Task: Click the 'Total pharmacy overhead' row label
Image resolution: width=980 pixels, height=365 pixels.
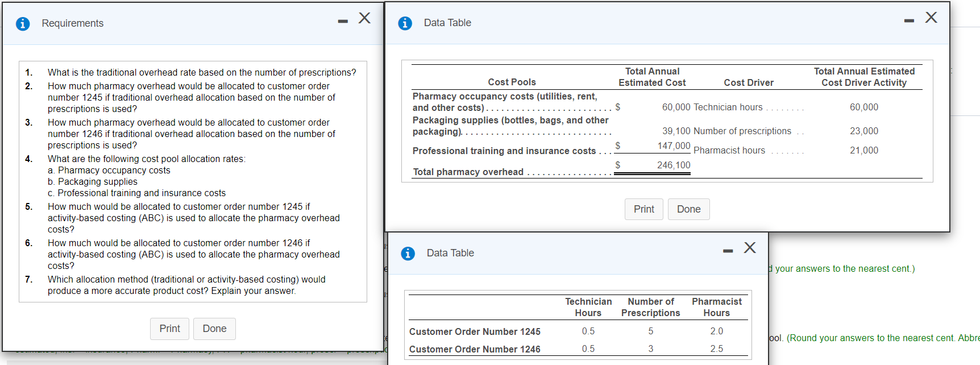Action: click(468, 172)
